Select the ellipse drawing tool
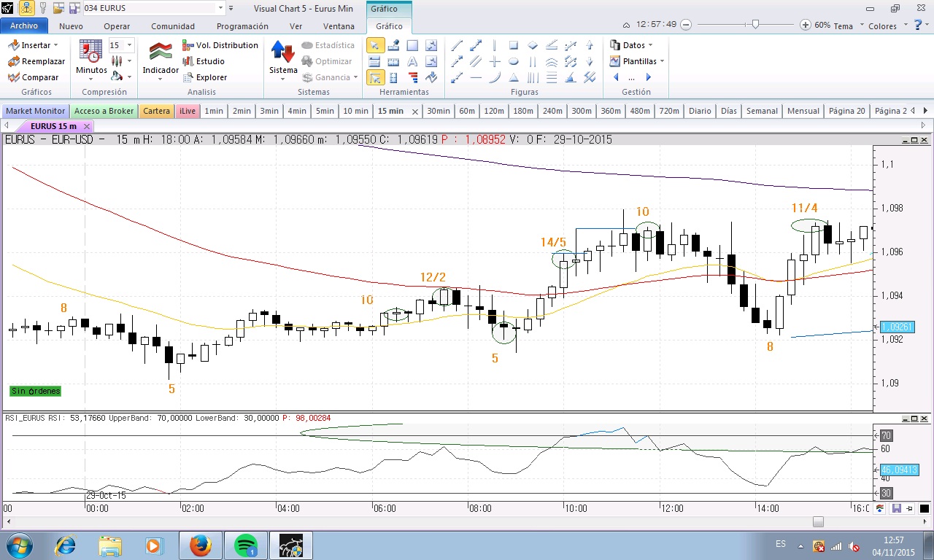Viewport: 934px width, 560px height. pyautogui.click(x=514, y=61)
